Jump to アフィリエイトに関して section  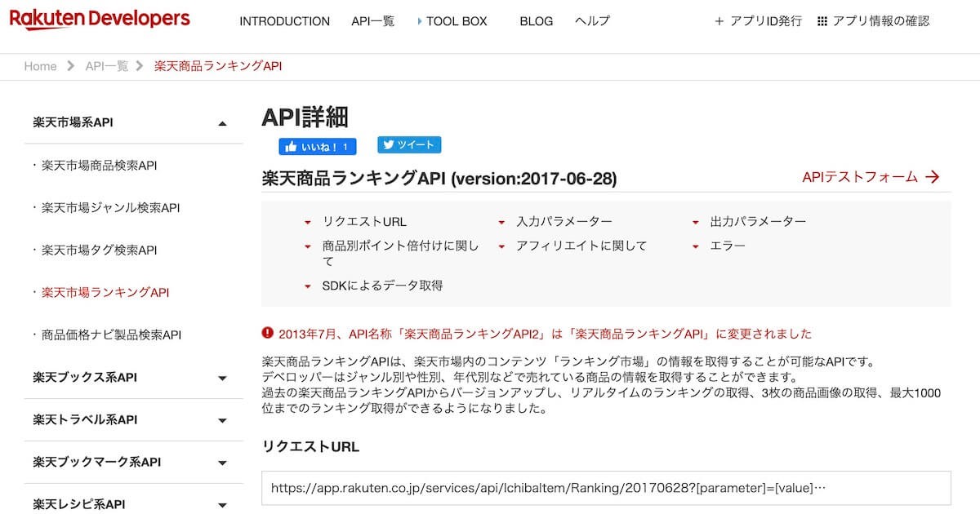581,246
